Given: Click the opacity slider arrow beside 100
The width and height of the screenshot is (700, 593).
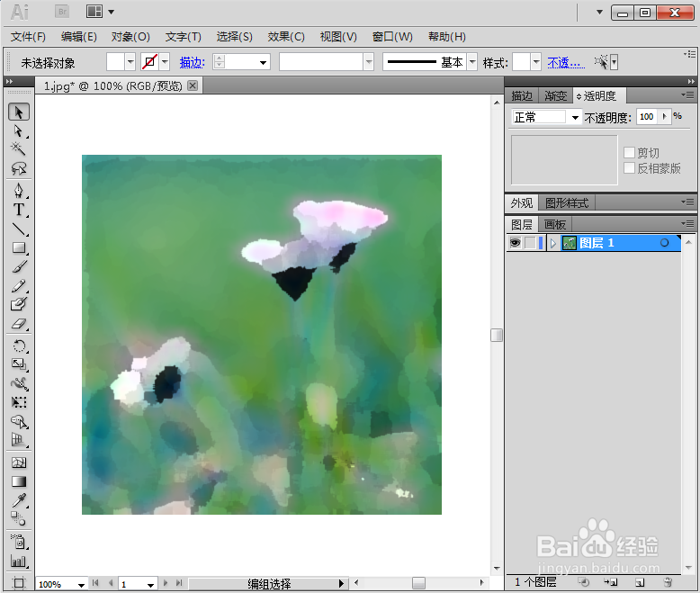Looking at the screenshot, I should click(x=664, y=117).
